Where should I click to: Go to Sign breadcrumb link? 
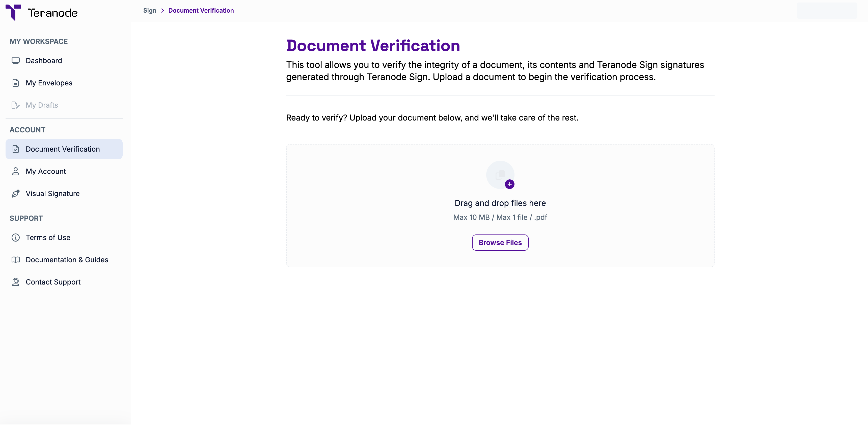tap(150, 10)
